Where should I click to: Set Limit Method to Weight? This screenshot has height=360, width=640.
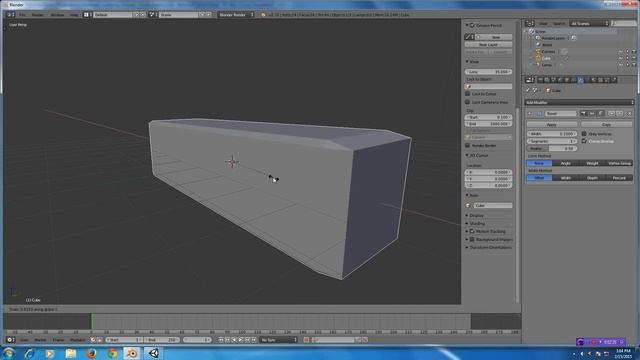coord(592,163)
